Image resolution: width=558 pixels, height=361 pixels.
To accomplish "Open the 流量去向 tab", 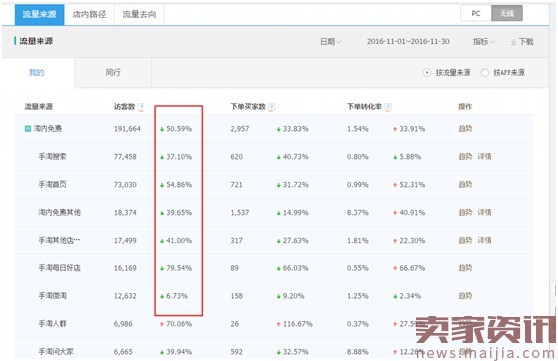I will [140, 14].
